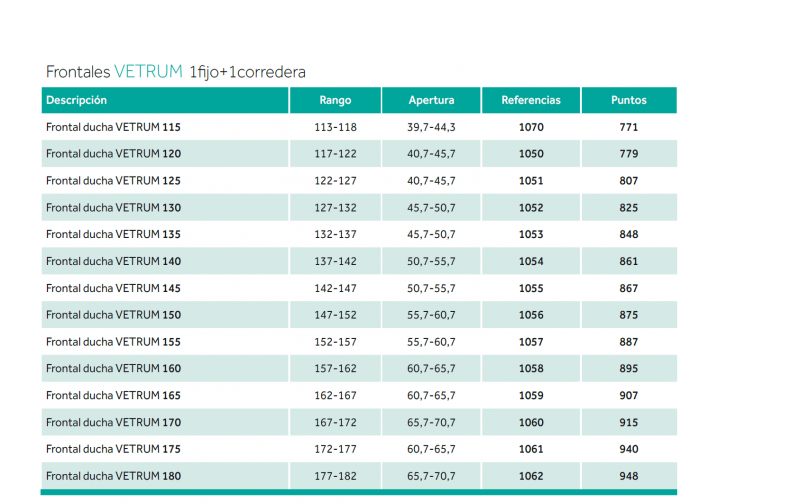Click reference number 1059
The height and width of the screenshot is (503, 800).
[531, 395]
